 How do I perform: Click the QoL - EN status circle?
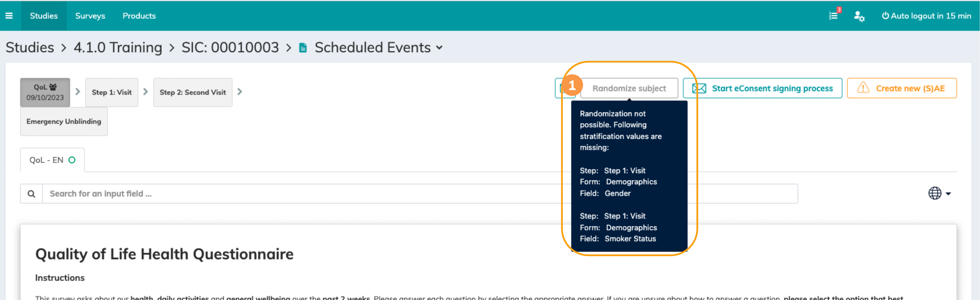point(72,160)
